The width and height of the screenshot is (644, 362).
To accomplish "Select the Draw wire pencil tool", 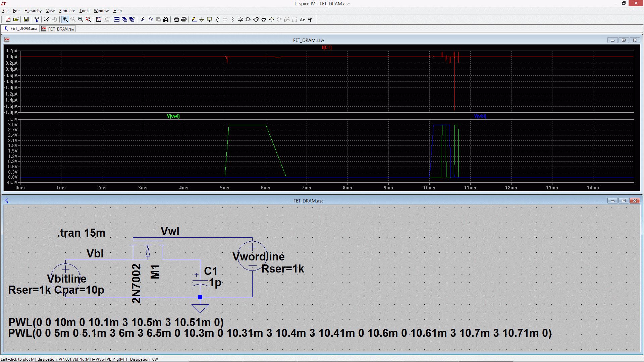I will tap(194, 19).
